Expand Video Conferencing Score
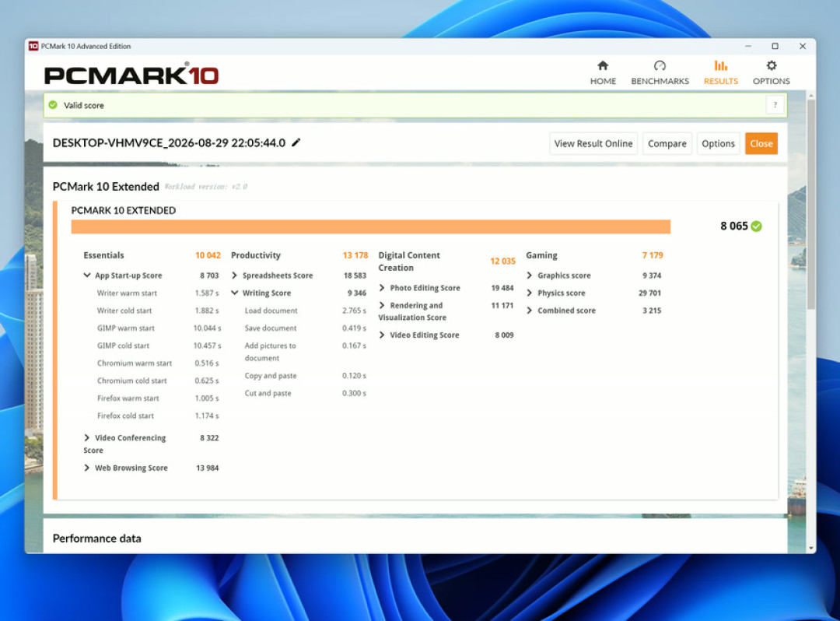This screenshot has width=840, height=621. tap(87, 438)
